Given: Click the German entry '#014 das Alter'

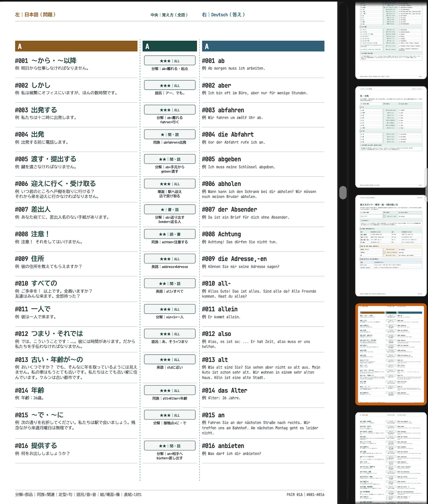Looking at the screenshot, I should (224, 391).
